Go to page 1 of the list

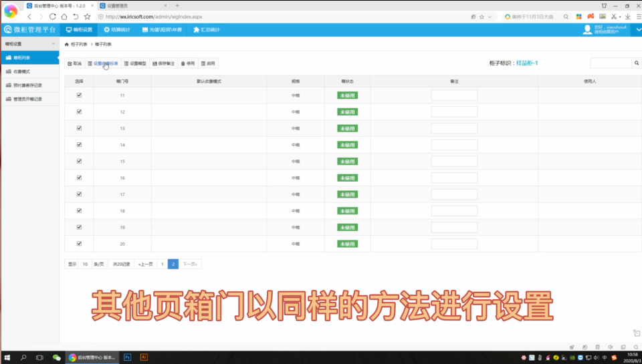coord(162,264)
